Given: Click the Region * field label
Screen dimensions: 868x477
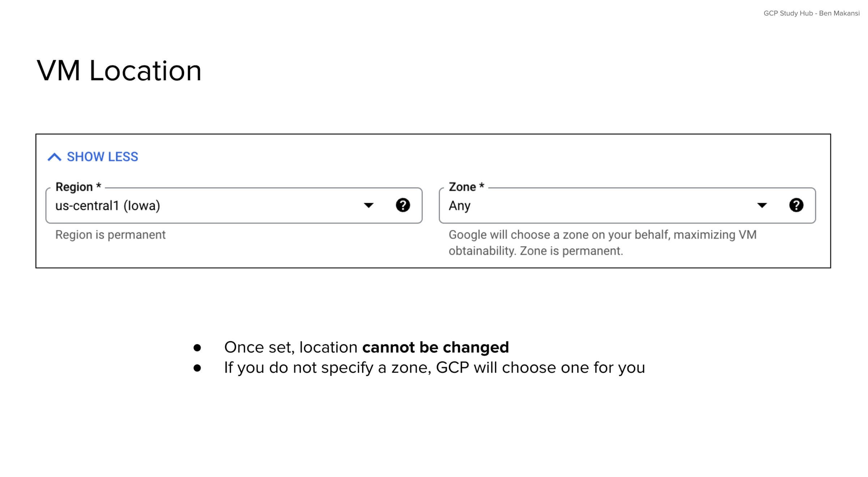Looking at the screenshot, I should click(x=78, y=186).
